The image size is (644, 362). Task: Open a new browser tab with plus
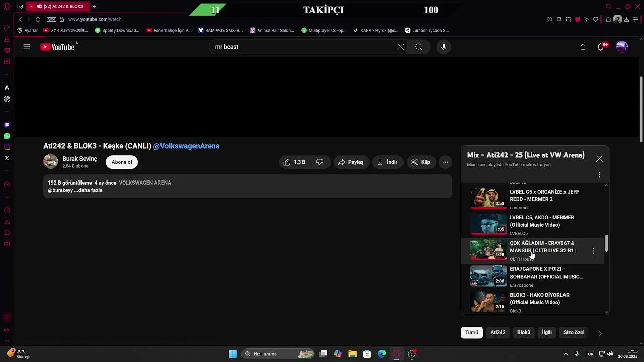tap(94, 6)
